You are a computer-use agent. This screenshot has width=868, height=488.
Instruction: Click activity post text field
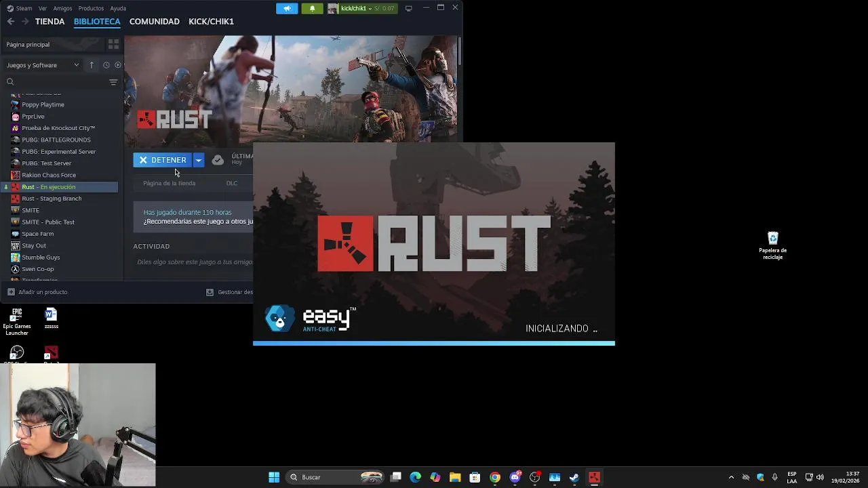pyautogui.click(x=195, y=262)
